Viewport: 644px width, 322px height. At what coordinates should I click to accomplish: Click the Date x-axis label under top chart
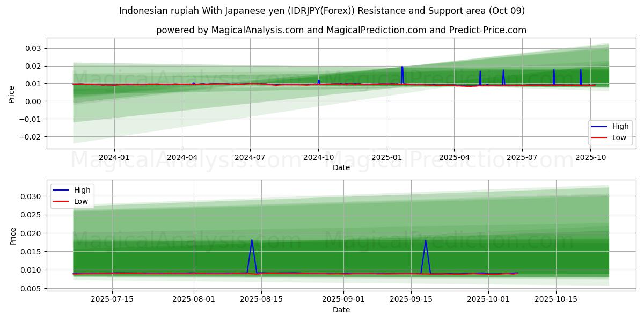tap(341, 167)
